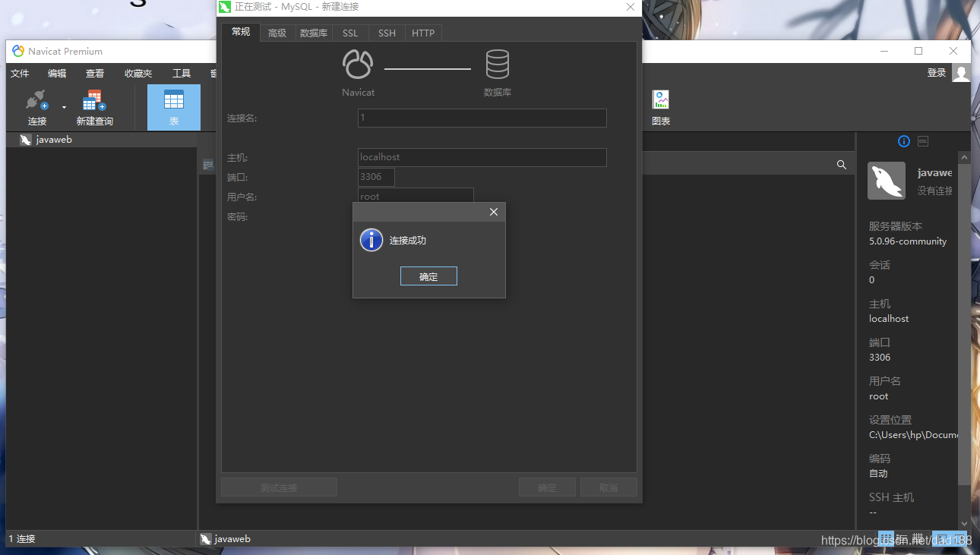Close the 连接成功 message dialog
Screen dimensions: 980x555
coord(494,212)
